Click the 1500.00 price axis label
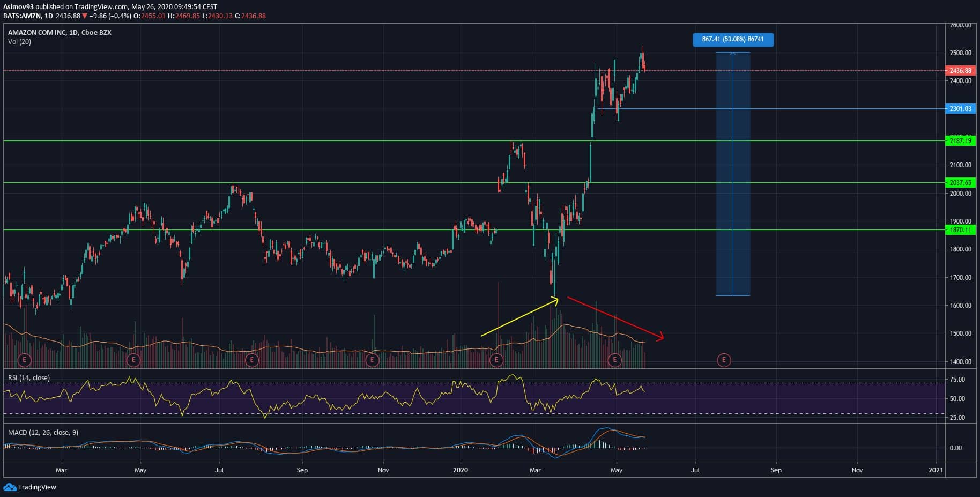 tap(960, 333)
